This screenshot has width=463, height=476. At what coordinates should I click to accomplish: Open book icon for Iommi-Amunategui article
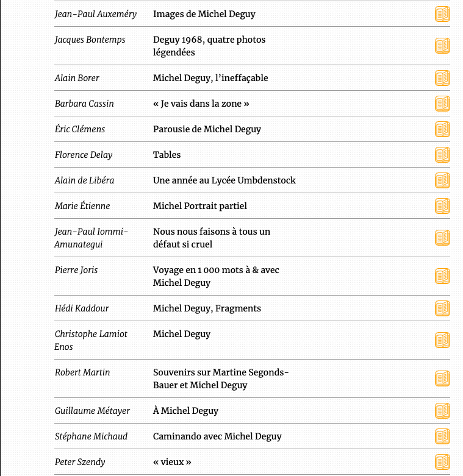[x=442, y=238]
